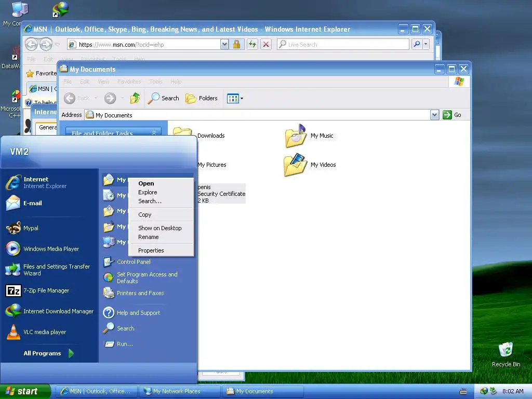The height and width of the screenshot is (399, 532).
Task: Click the keyboard icon in the taskbar
Action: tap(463, 392)
